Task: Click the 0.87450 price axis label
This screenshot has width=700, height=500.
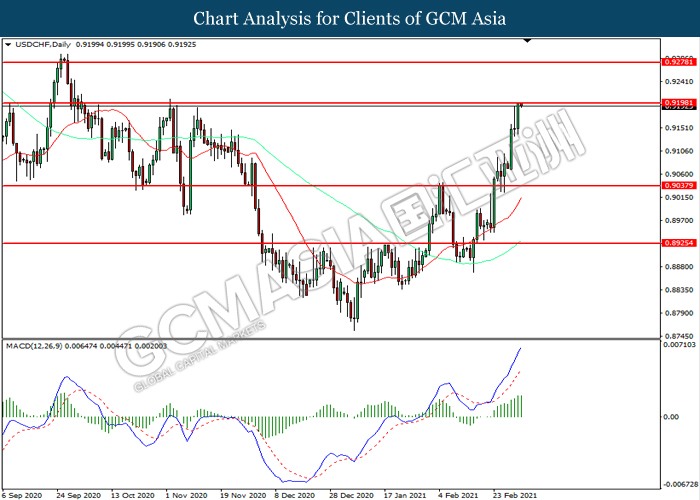Action: (x=679, y=336)
